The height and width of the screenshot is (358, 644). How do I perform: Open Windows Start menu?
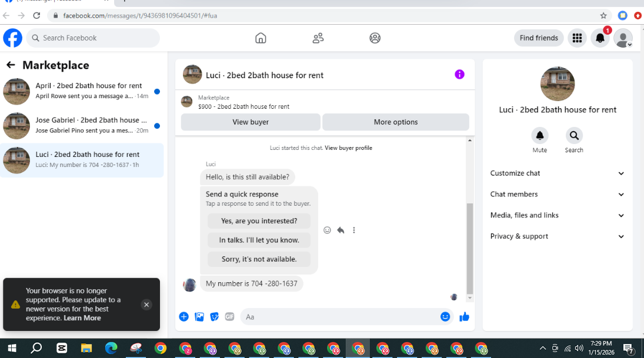[12, 349]
